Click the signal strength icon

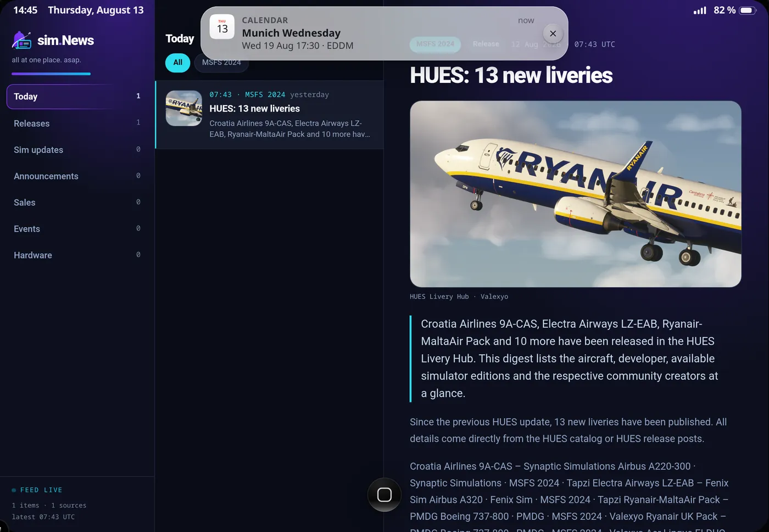click(x=700, y=10)
